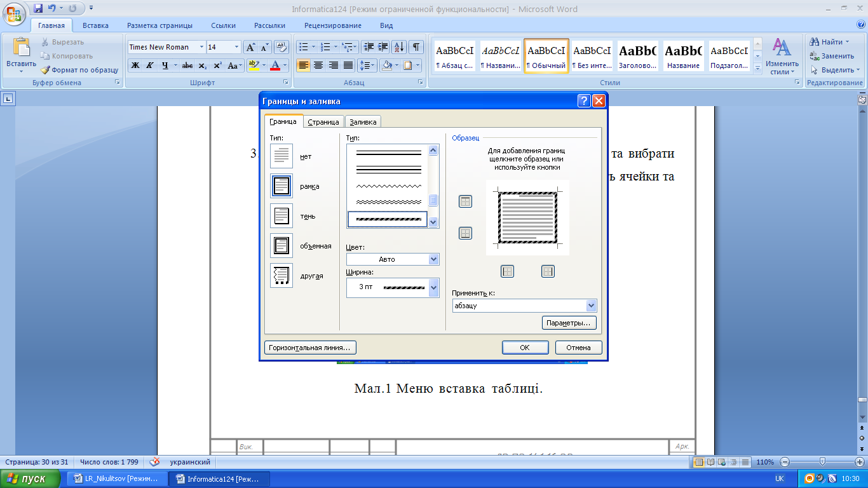
Task: Open the Цвет (Авто) dropdown
Action: coord(434,259)
